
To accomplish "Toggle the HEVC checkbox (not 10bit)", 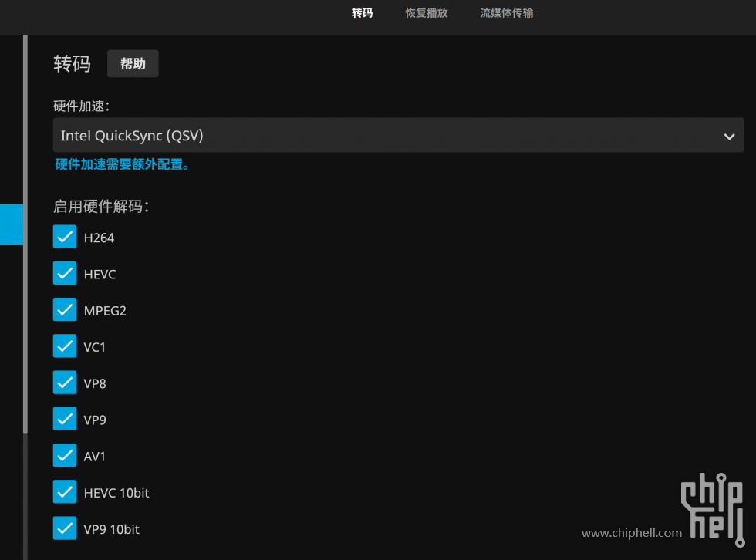I will (x=65, y=273).
